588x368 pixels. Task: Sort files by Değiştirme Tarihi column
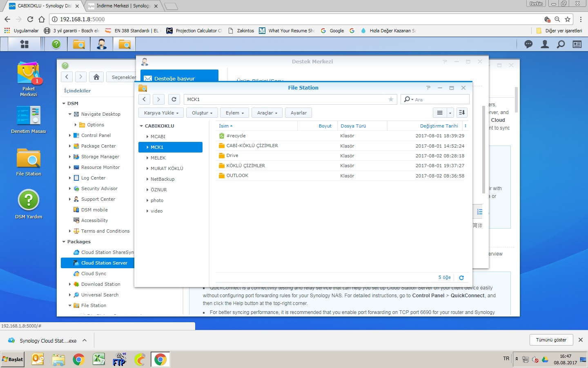(439, 126)
